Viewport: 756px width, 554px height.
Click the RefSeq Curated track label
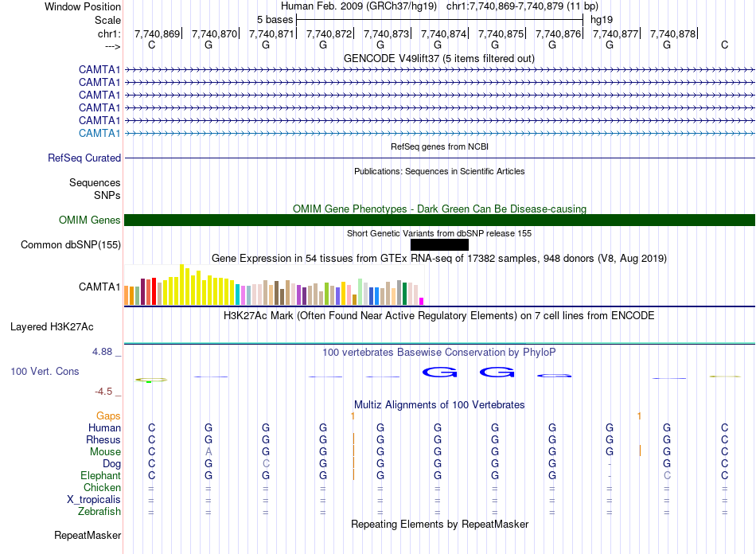84,158
